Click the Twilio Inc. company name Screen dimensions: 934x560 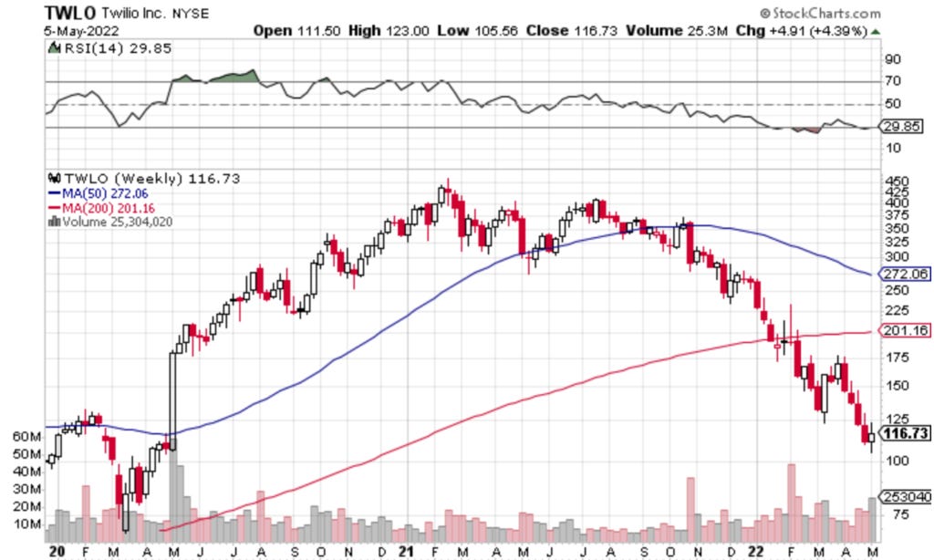pyautogui.click(x=135, y=13)
